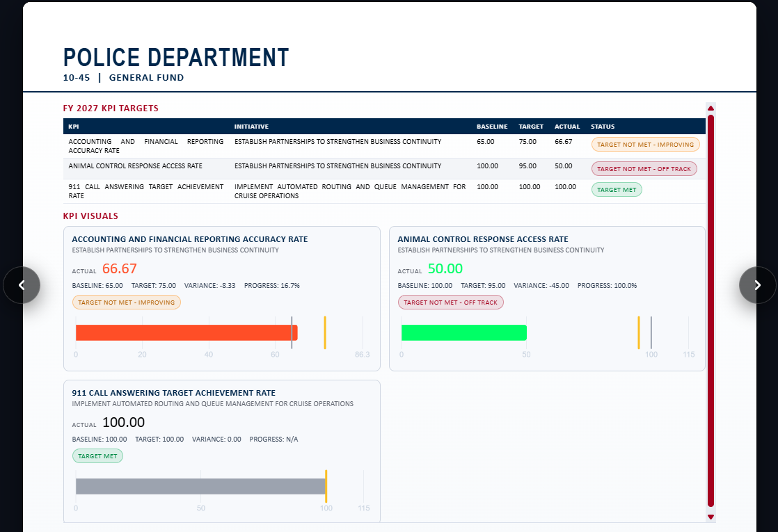Image resolution: width=778 pixels, height=532 pixels.
Task: Click the green bar in Animal Control chart
Action: tap(464, 332)
